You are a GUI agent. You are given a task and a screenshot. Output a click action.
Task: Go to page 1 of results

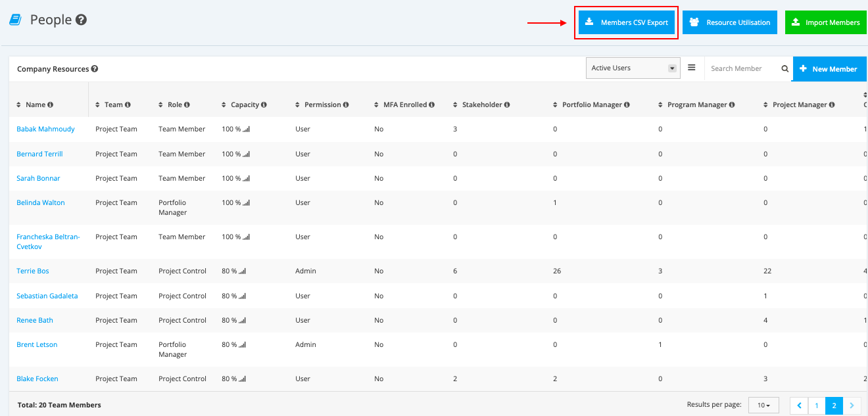coord(817,405)
